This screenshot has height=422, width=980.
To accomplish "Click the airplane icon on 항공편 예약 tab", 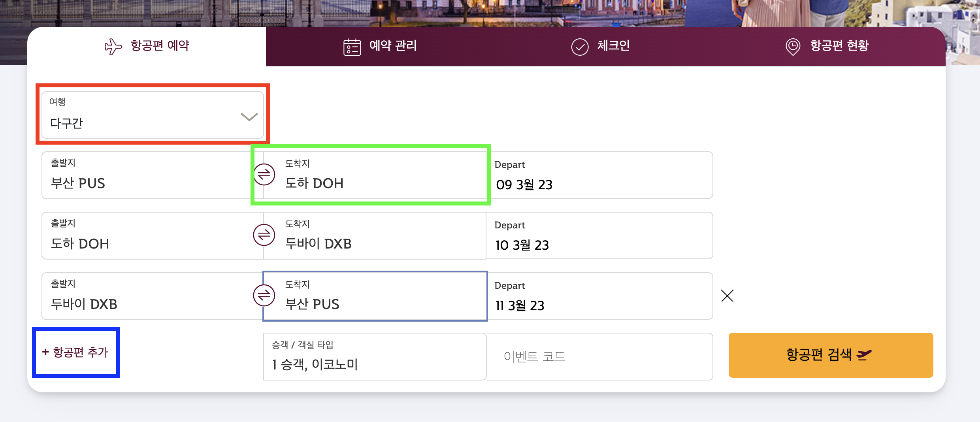I will point(113,45).
